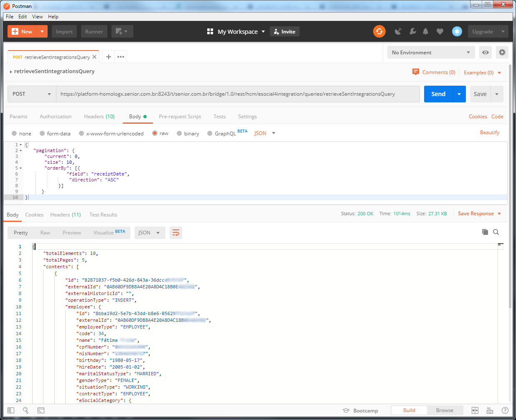Image resolution: width=516 pixels, height=420 pixels.
Task: Select the binary body radio button
Action: tap(179, 133)
